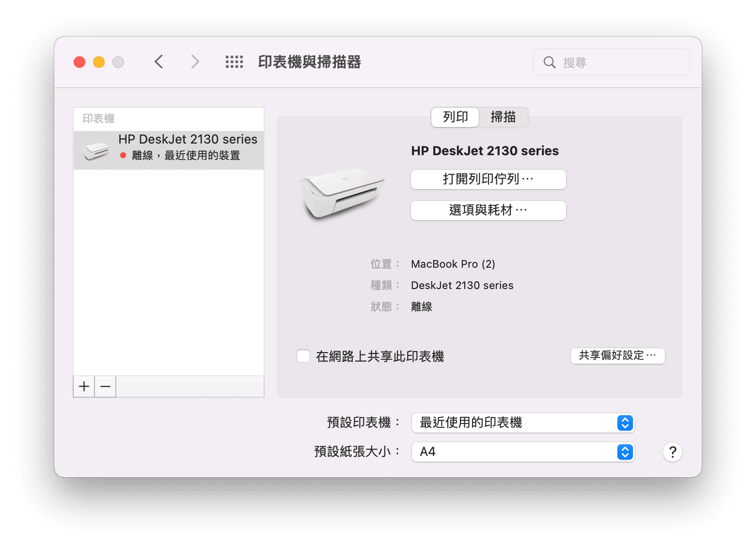
Task: Show all preferences grid icon
Action: click(235, 62)
